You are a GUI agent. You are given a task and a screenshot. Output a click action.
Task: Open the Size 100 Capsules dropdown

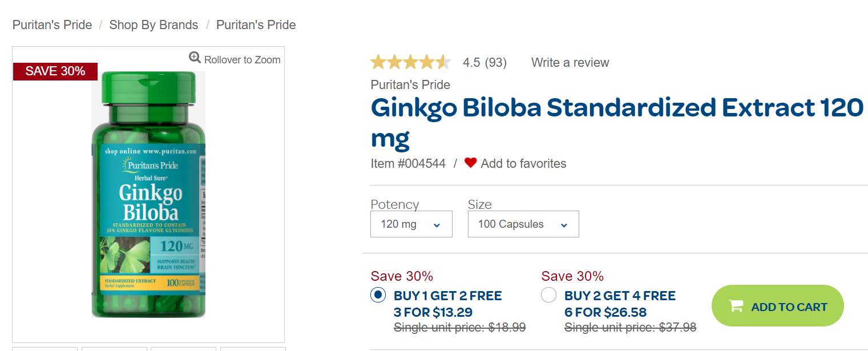[523, 224]
